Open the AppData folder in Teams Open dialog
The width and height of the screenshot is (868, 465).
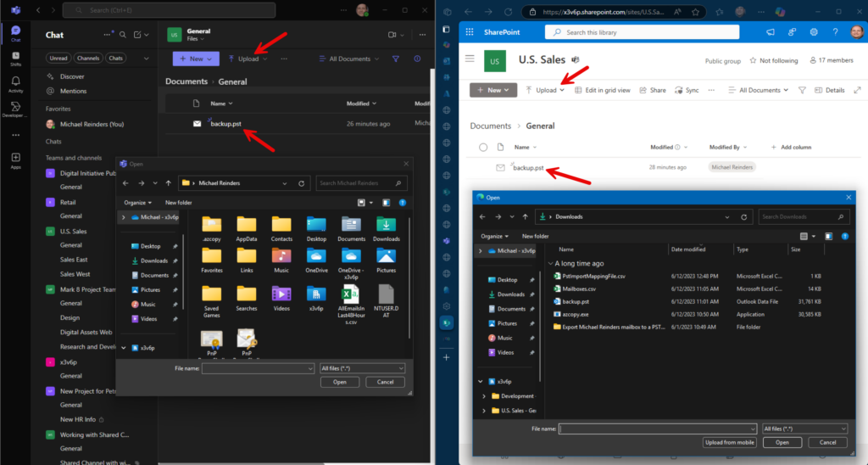pos(247,228)
